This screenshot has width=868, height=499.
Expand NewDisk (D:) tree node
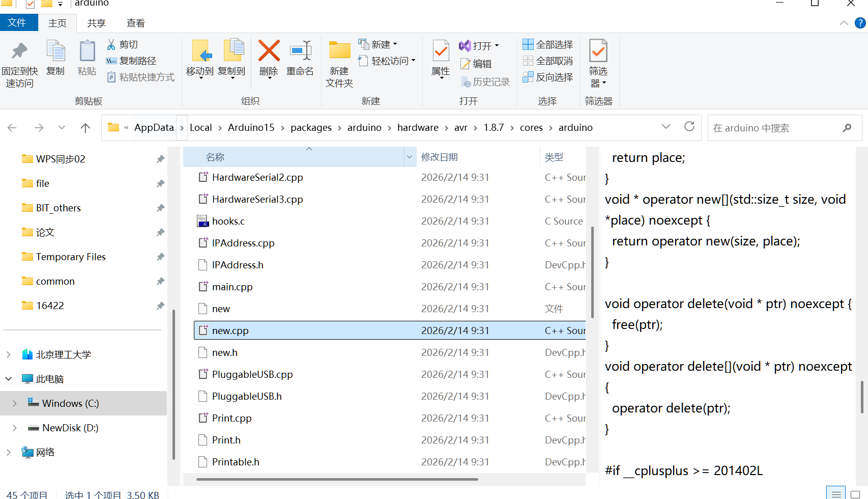15,428
